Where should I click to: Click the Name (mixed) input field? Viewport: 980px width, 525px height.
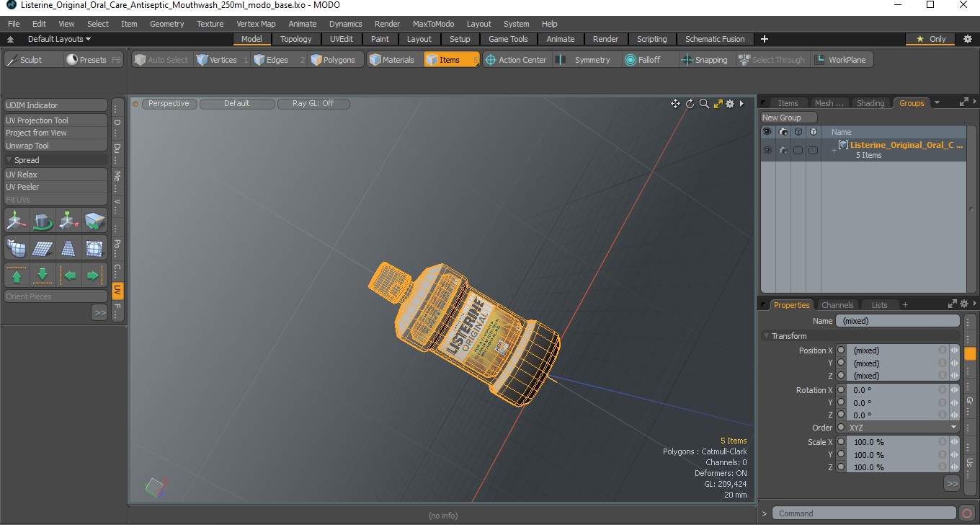(x=898, y=321)
